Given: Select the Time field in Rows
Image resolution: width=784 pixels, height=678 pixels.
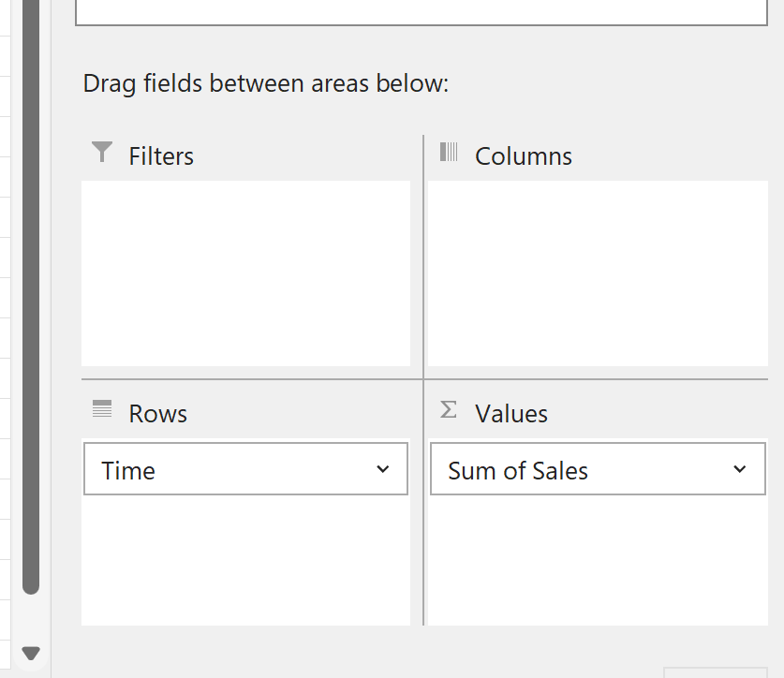Looking at the screenshot, I should pos(245,469).
